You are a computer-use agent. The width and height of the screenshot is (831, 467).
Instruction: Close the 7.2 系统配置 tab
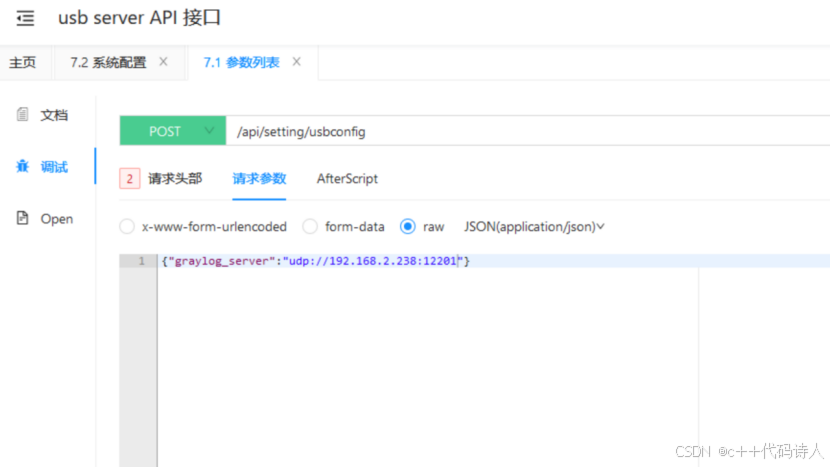[163, 62]
